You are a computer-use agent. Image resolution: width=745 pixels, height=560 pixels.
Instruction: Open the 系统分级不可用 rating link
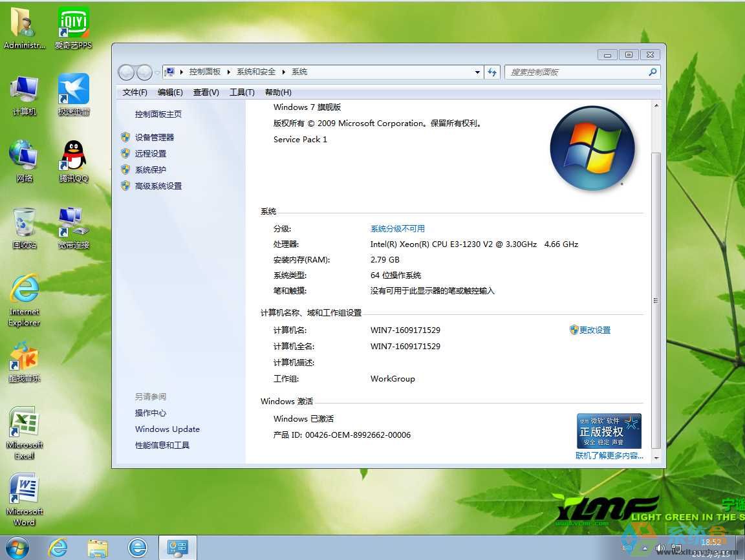click(x=397, y=229)
